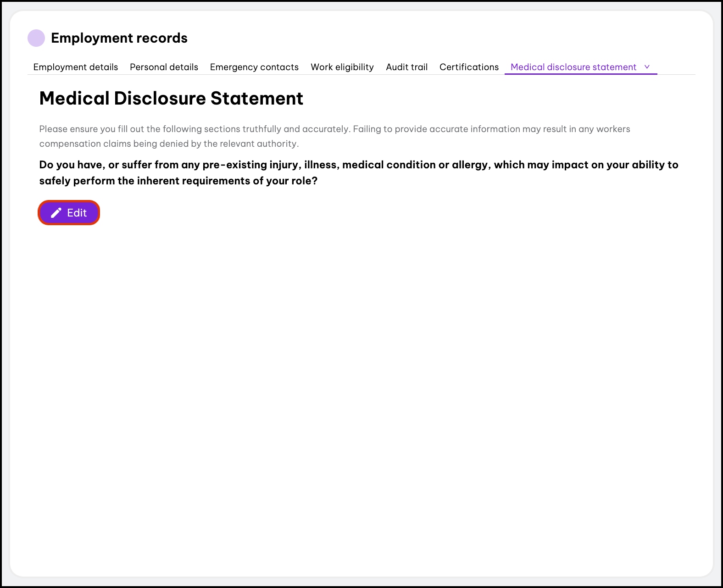The image size is (723, 588).
Task: Select the Work eligibility tab
Action: [x=342, y=67]
